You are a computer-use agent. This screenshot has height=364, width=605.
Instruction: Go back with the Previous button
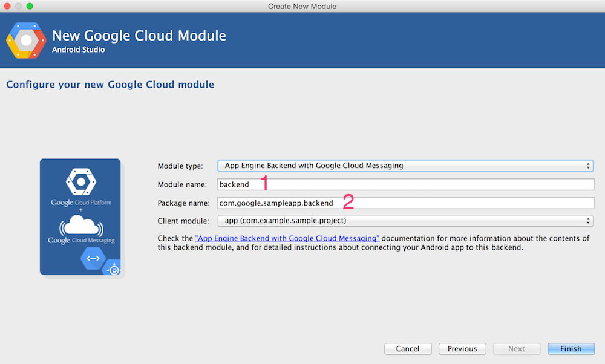coord(462,349)
